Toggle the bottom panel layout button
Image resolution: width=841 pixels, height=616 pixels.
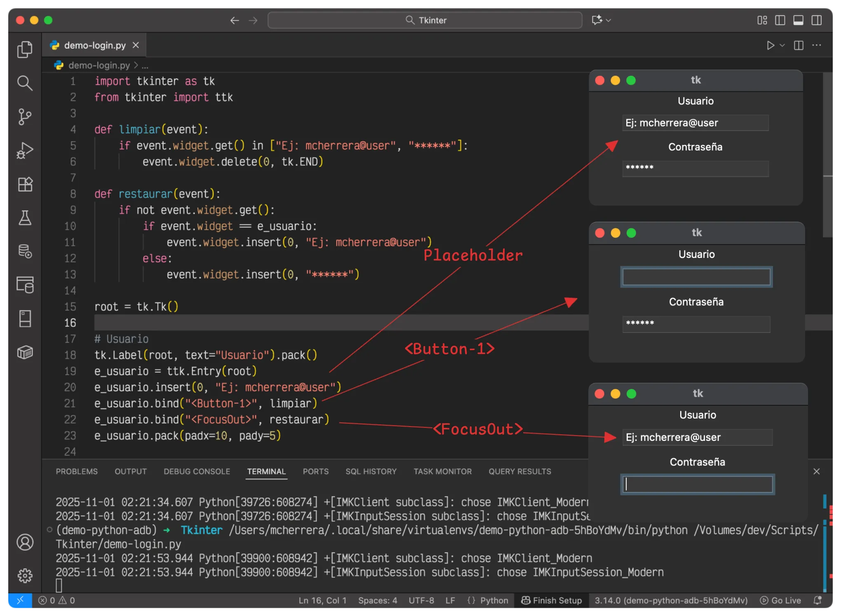coord(798,20)
